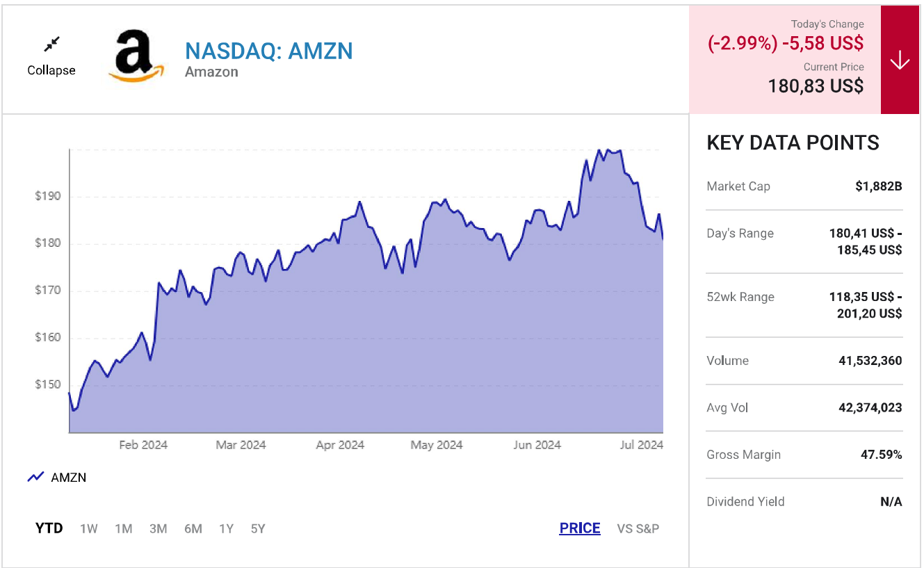Click the Current Price value 180,83 US$
Image resolution: width=924 pixels, height=568 pixels.
coord(816,86)
